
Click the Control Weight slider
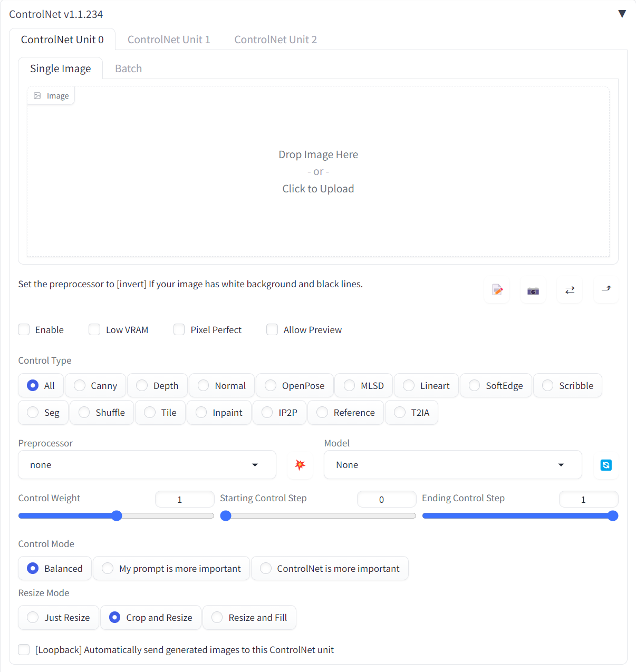116,516
